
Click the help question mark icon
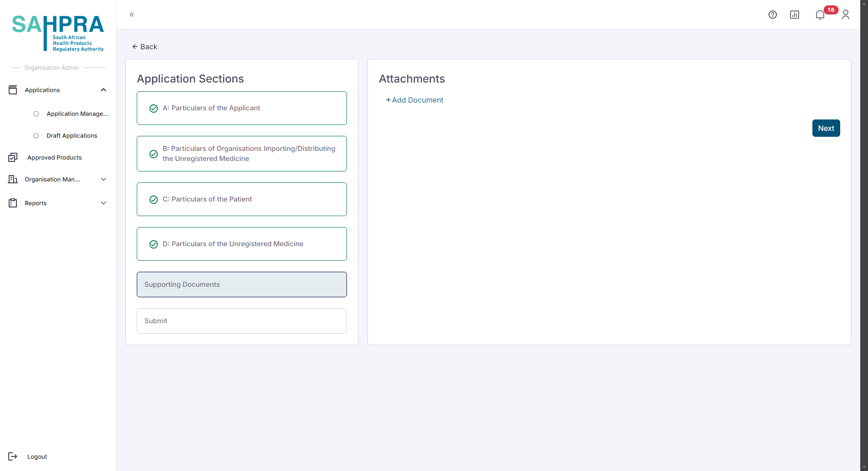tap(772, 15)
